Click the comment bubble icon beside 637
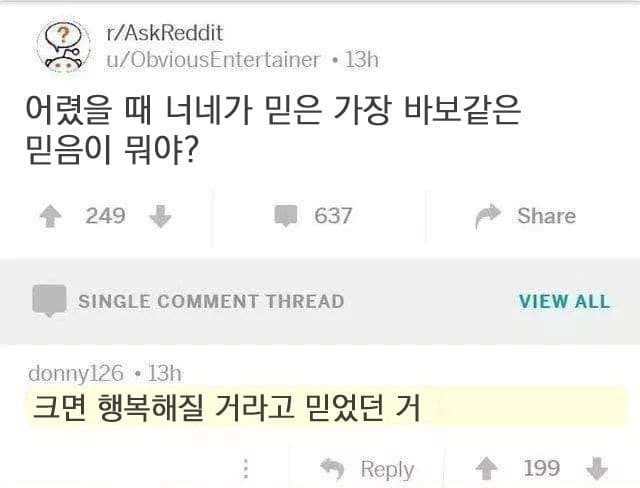The width and height of the screenshot is (640, 488). pyautogui.click(x=287, y=215)
